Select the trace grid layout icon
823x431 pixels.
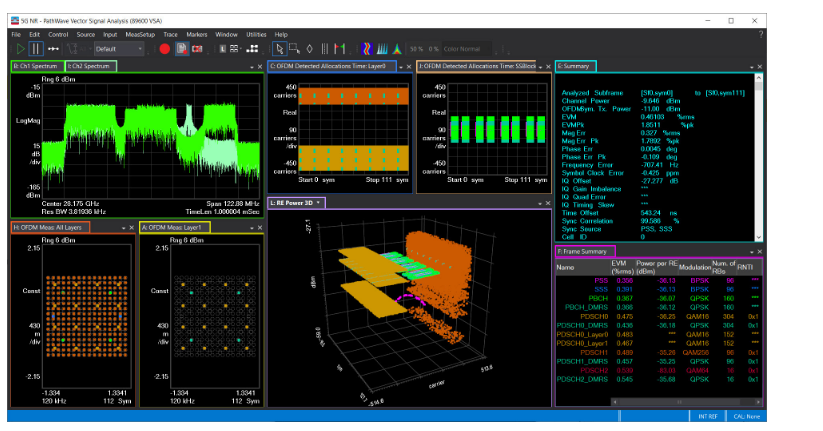(233, 48)
